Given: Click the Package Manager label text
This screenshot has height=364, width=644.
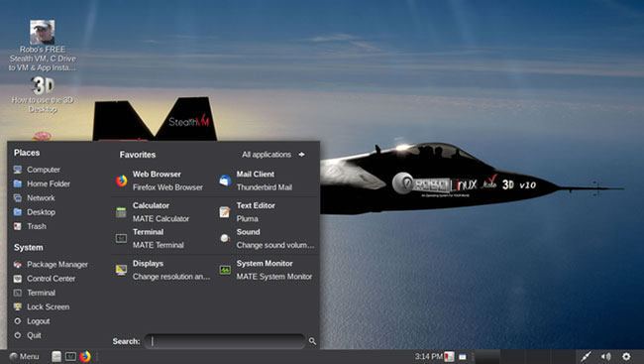Looking at the screenshot, I should click(x=57, y=265).
